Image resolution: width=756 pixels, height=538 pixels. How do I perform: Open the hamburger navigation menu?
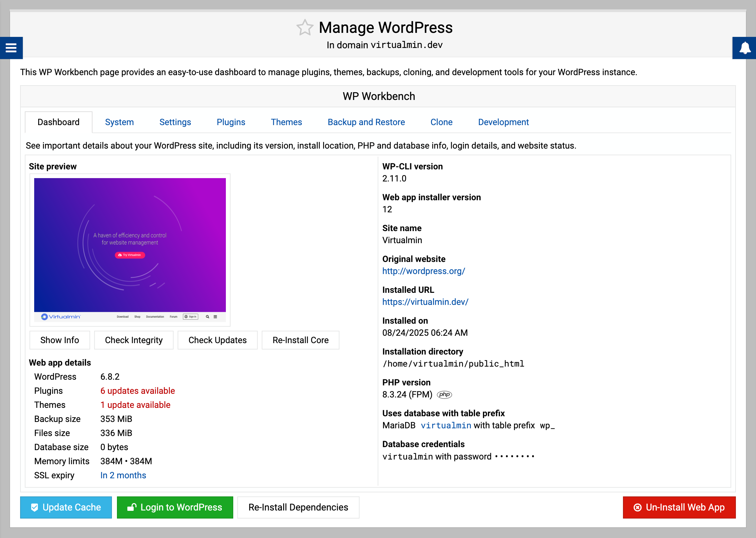(x=11, y=48)
